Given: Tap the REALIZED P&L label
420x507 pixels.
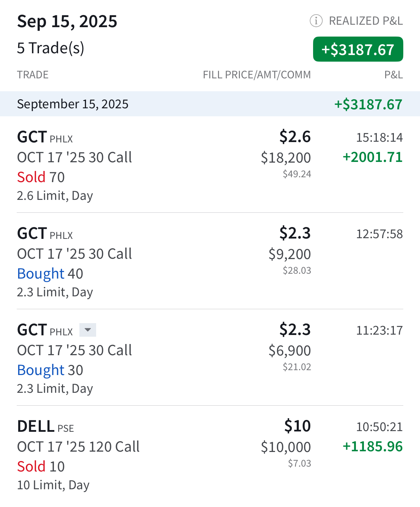Looking at the screenshot, I should point(366,21).
